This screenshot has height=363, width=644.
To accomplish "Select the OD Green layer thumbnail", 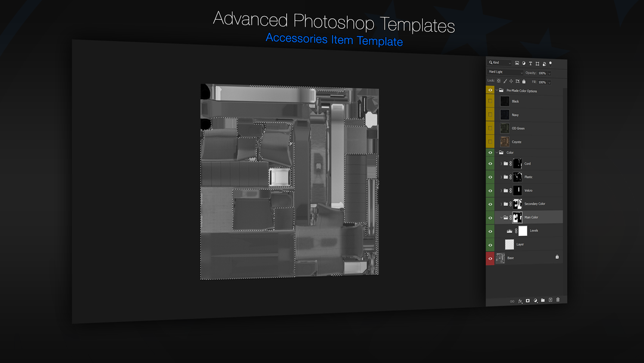I will pyautogui.click(x=505, y=128).
